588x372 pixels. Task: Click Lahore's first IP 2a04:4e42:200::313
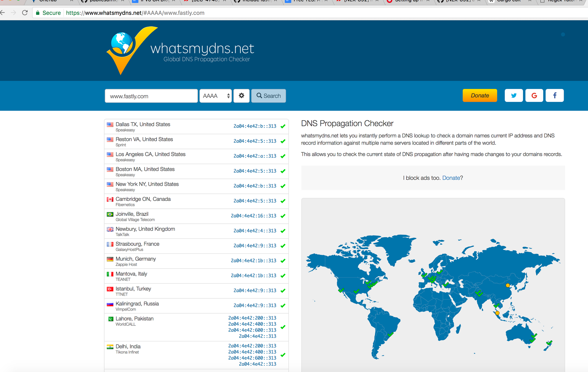[x=252, y=318]
